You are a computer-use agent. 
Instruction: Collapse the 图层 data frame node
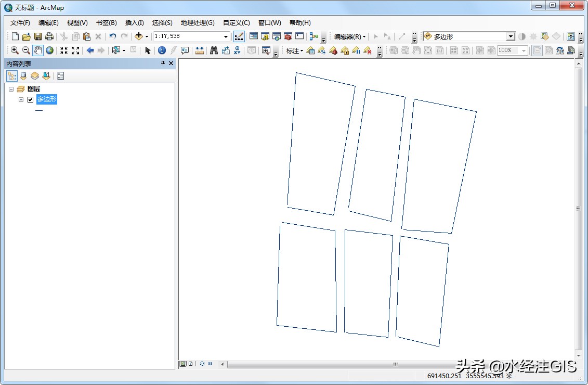[x=11, y=89]
